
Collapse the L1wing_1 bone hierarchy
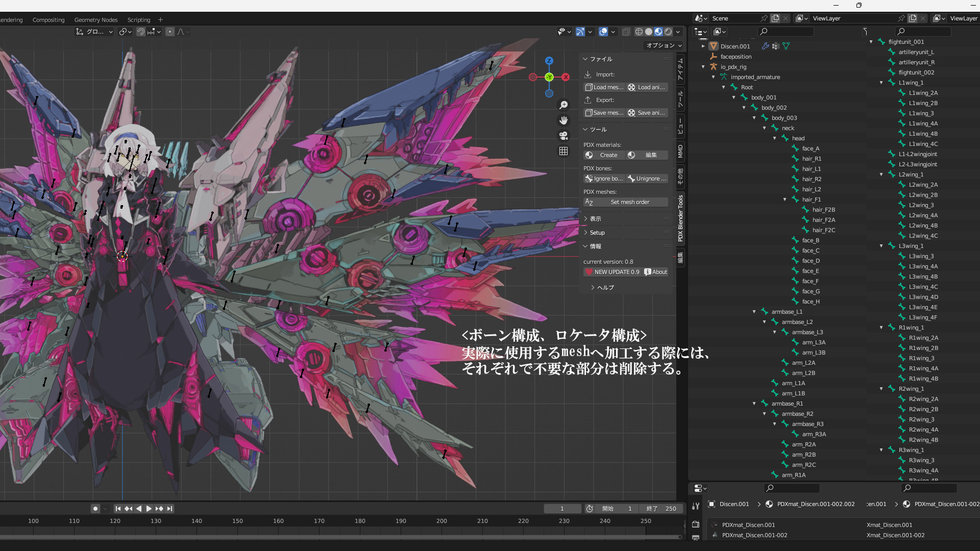[881, 83]
